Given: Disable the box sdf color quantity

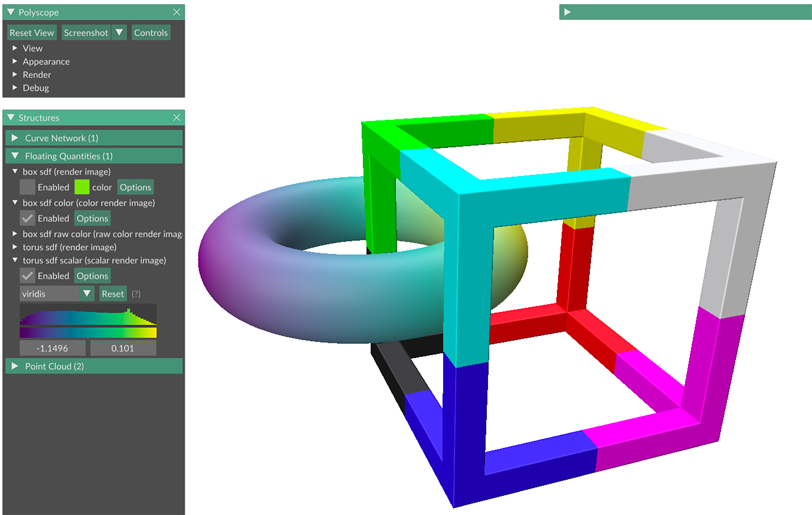Looking at the screenshot, I should [28, 218].
